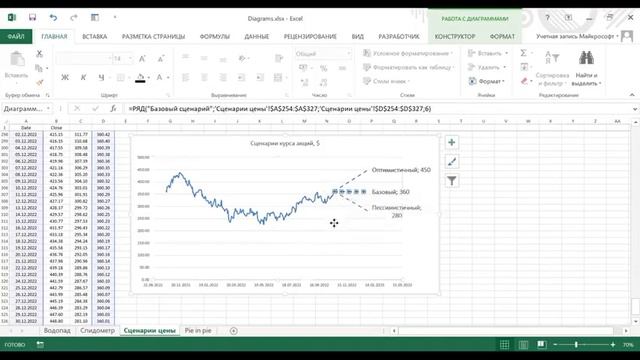Image resolution: width=640 pixels, height=360 pixels.
Task: Select chart title Сценарии курса акций
Action: point(285,143)
